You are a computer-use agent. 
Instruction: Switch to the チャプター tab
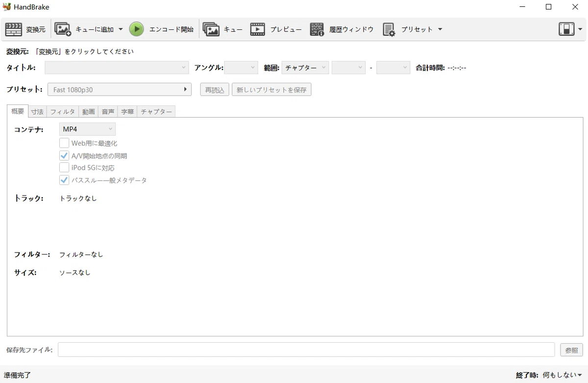coord(156,112)
